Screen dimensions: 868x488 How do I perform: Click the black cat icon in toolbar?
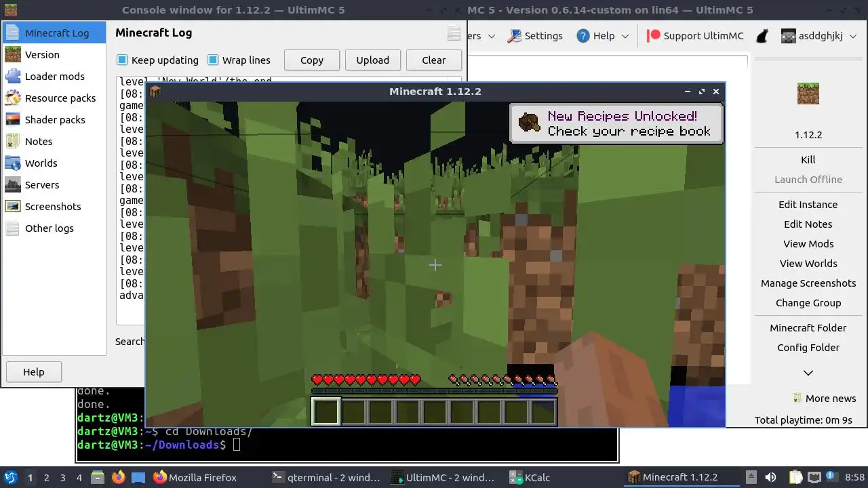pos(762,36)
